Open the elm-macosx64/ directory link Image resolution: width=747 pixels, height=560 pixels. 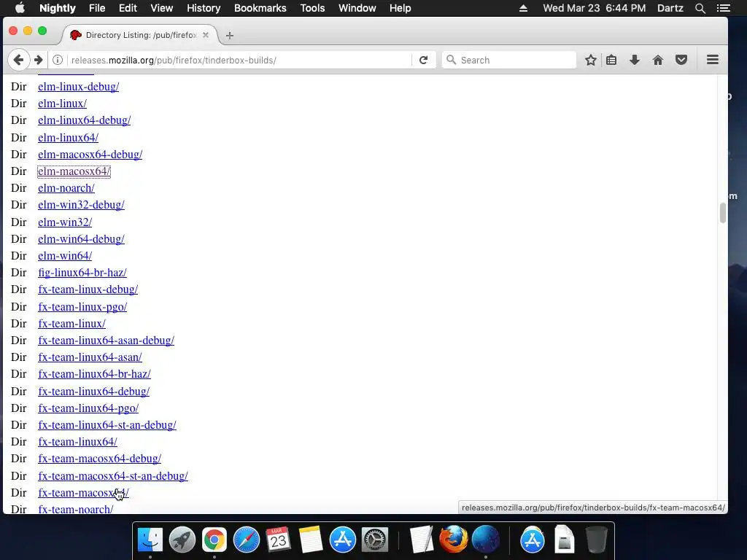pyautogui.click(x=74, y=171)
